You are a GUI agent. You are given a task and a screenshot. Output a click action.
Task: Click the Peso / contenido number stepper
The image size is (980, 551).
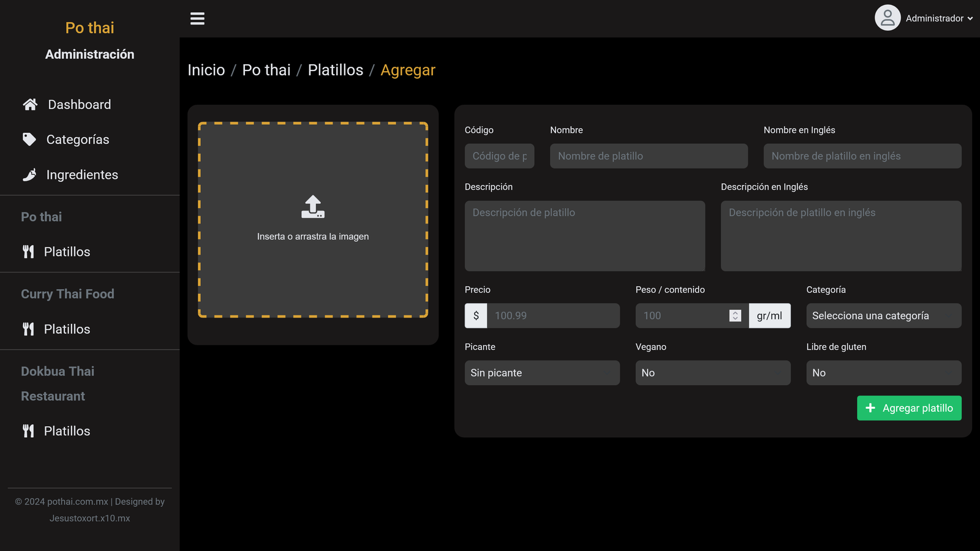tap(735, 316)
